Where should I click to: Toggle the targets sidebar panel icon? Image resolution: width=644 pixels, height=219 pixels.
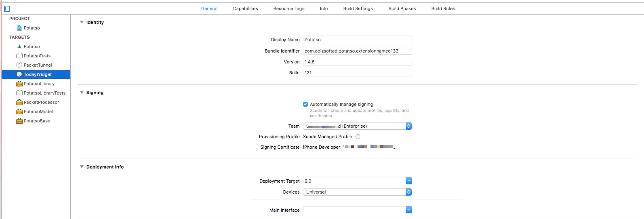[x=7, y=9]
